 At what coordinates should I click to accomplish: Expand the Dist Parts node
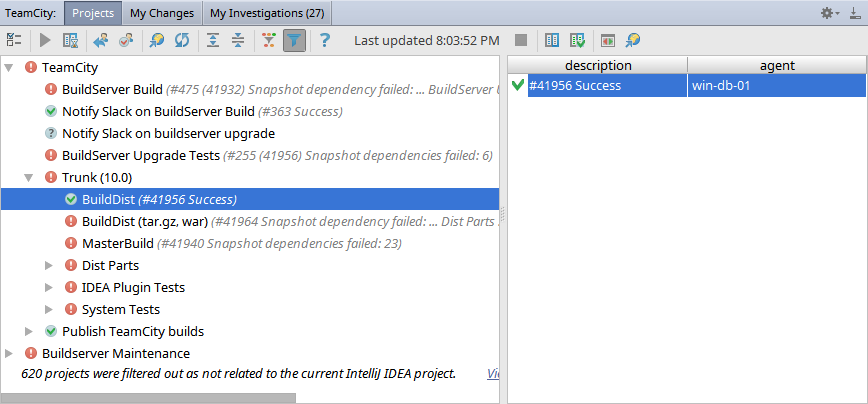click(x=49, y=266)
